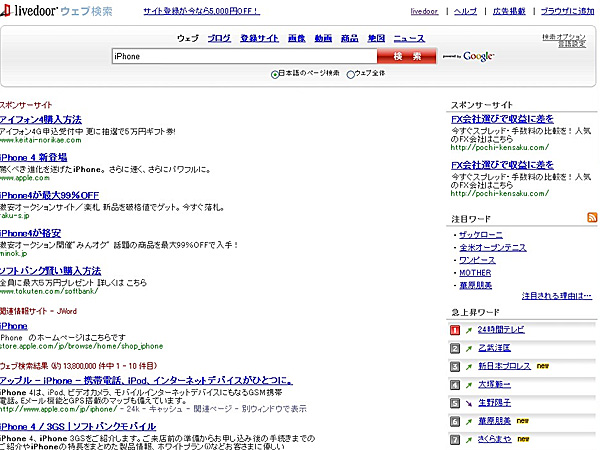Open 乙武洋匡 trending word
The height and width of the screenshot is (450, 600).
click(494, 348)
